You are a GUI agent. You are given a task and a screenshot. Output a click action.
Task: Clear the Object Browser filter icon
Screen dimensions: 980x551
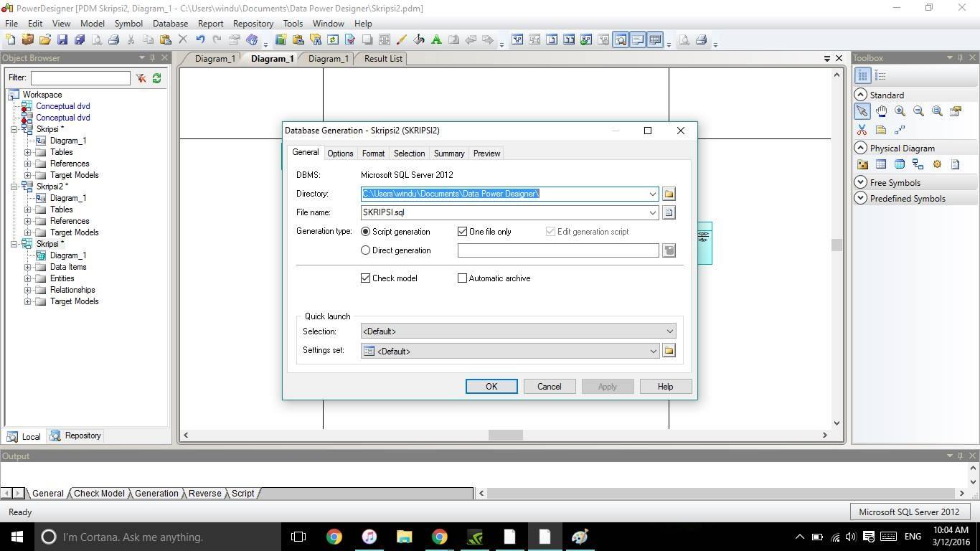point(141,77)
